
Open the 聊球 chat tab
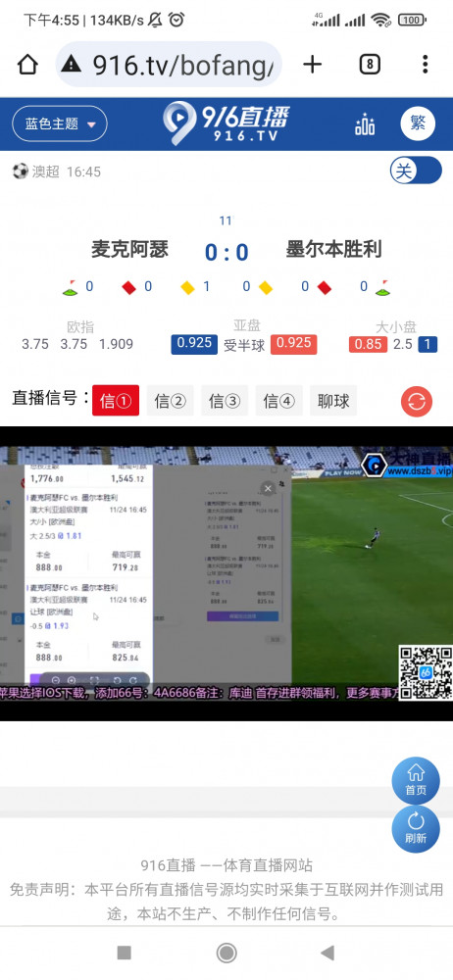pyautogui.click(x=333, y=401)
